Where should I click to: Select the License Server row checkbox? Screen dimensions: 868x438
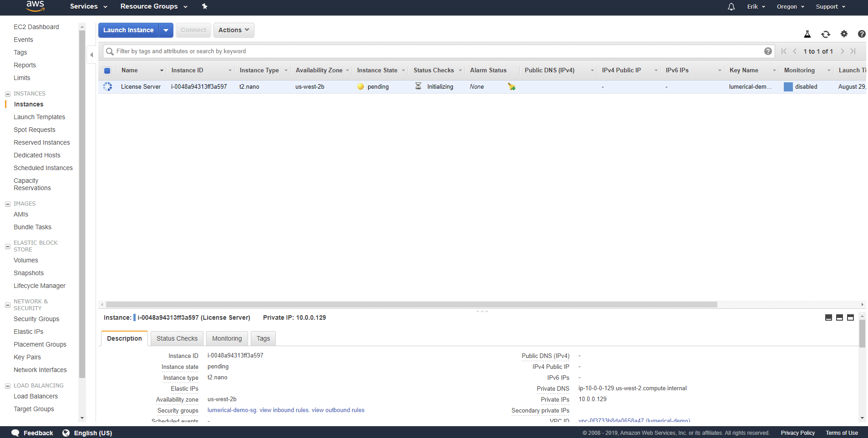(107, 86)
